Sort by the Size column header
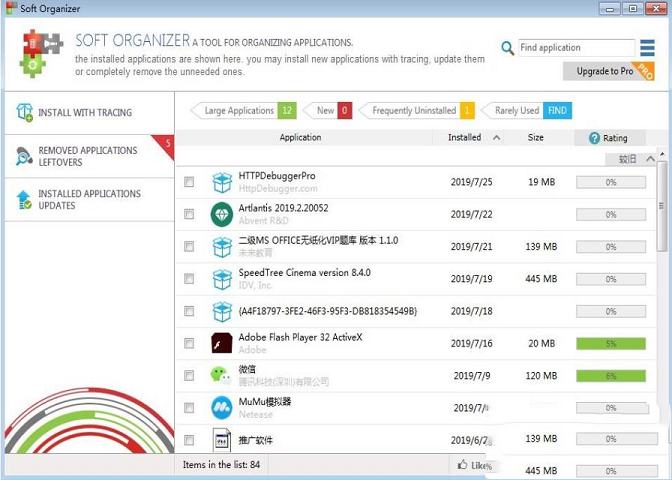This screenshot has height=480, width=672. pyautogui.click(x=535, y=138)
